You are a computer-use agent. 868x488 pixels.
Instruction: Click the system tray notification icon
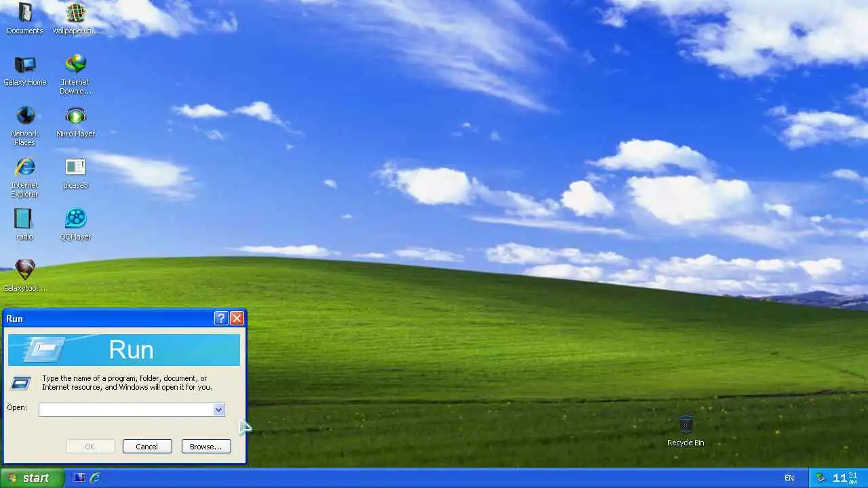[x=821, y=478]
